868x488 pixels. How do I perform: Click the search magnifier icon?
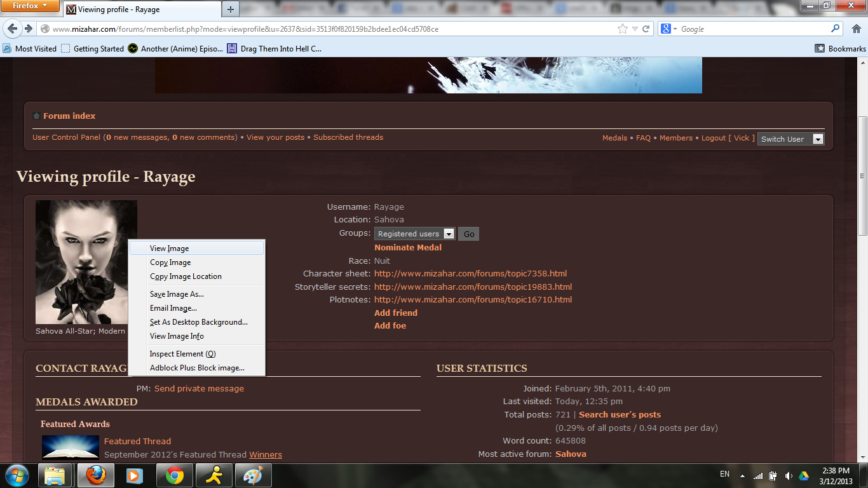coord(836,29)
